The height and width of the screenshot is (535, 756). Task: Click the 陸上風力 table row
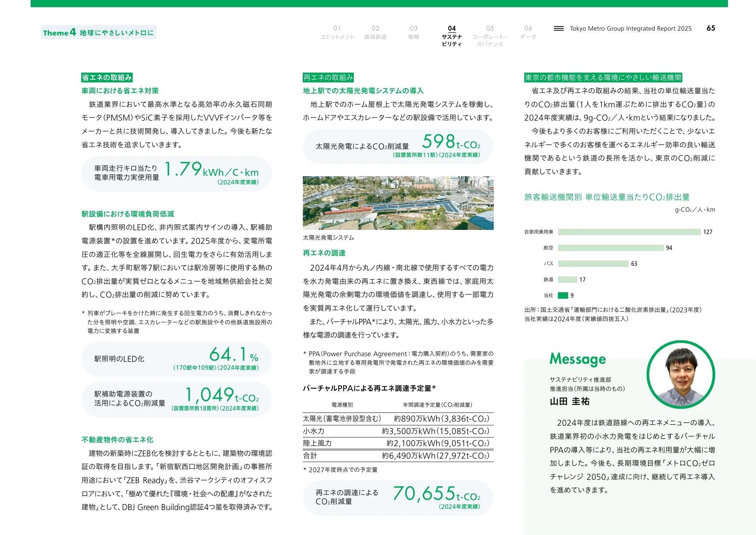(x=398, y=444)
